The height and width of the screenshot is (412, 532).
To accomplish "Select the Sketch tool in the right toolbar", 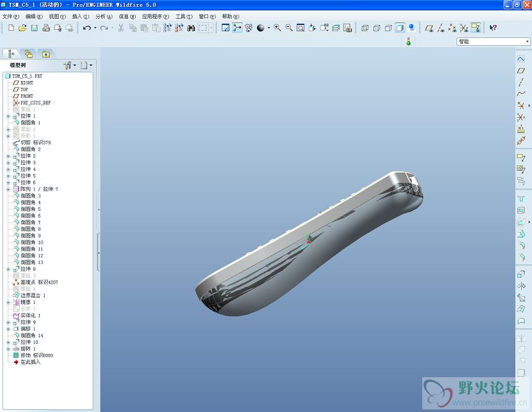I will (521, 59).
